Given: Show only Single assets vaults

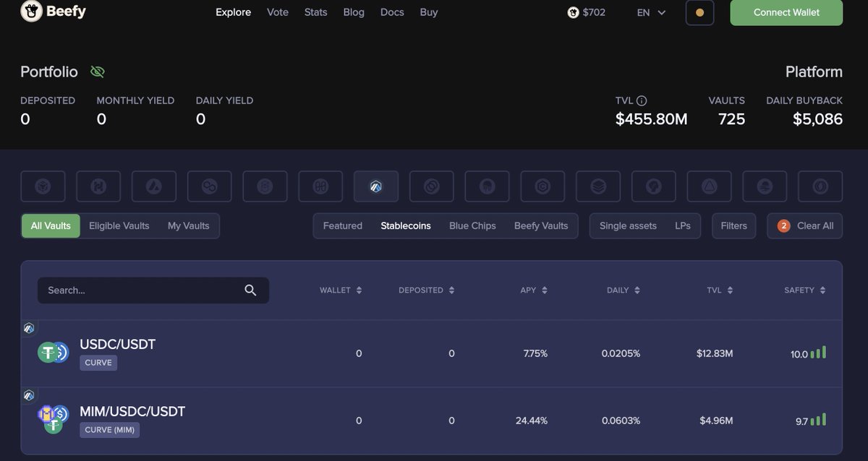Looking at the screenshot, I should tap(628, 225).
